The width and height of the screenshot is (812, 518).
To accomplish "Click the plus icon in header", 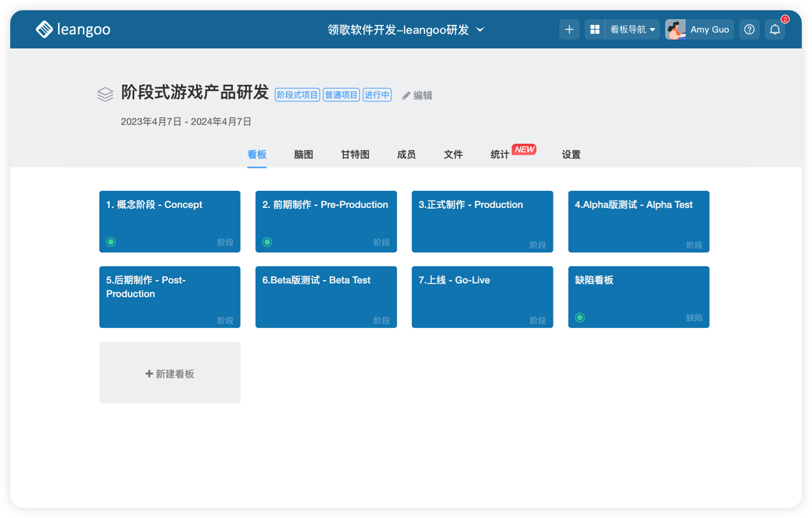I will (569, 29).
